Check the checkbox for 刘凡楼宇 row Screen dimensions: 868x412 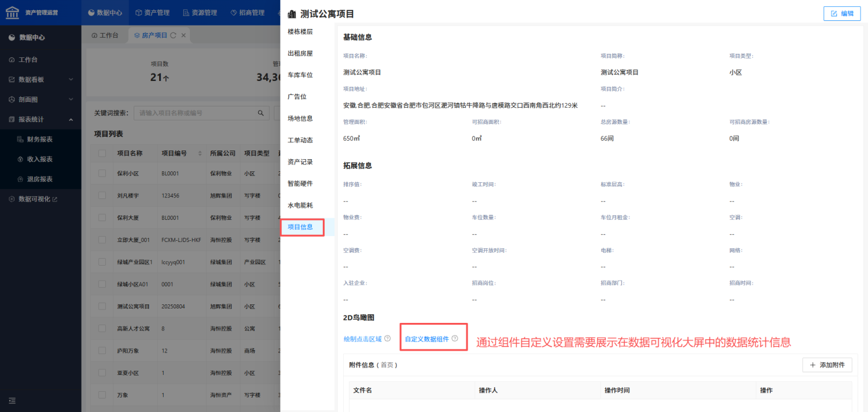[x=102, y=196]
